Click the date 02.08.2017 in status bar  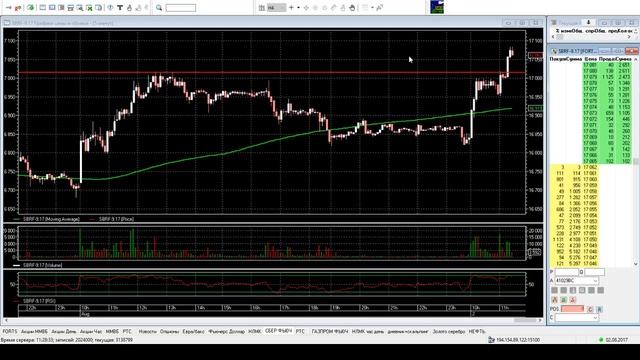click(617, 340)
